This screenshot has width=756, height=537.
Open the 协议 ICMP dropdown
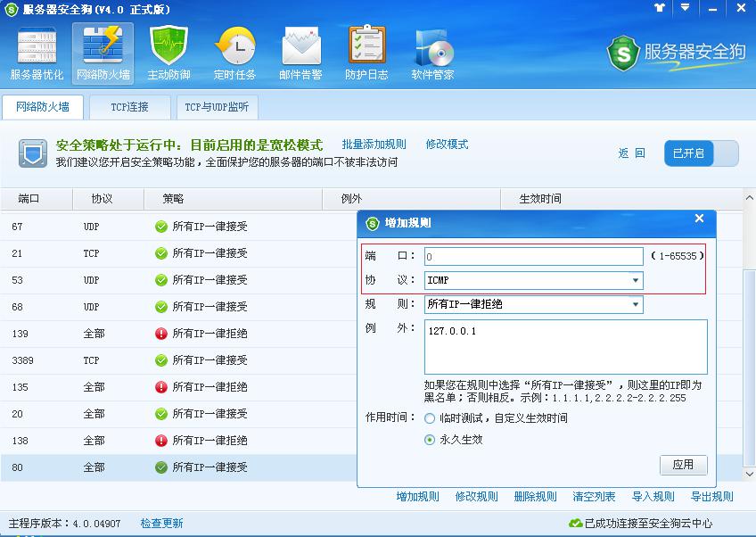click(637, 280)
